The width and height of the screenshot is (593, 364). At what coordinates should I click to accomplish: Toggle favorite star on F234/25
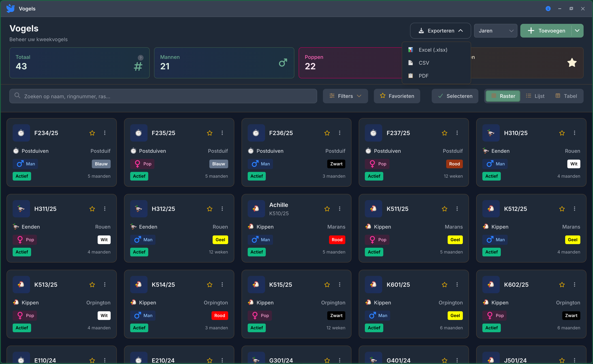tap(92, 133)
